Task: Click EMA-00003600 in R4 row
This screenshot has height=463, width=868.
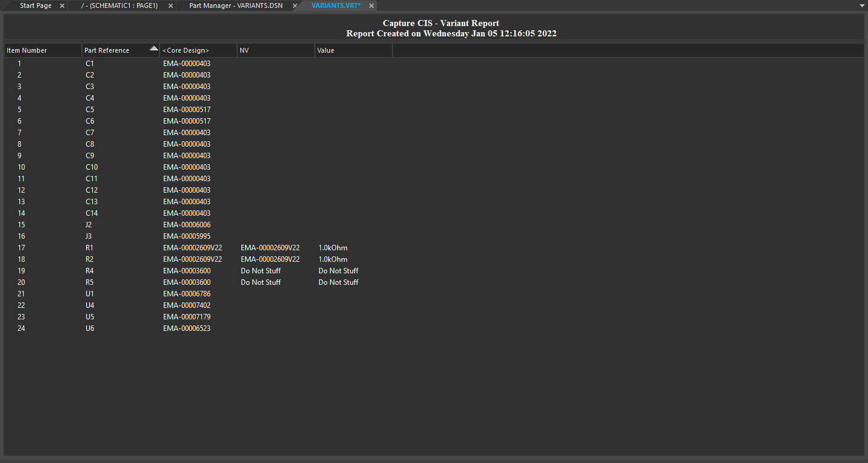Action: click(x=187, y=270)
